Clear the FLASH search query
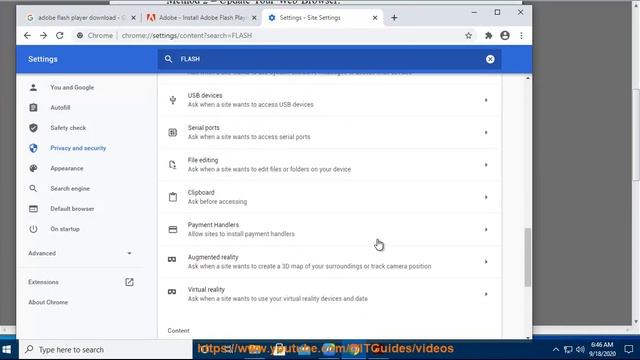The image size is (640, 360). click(490, 59)
